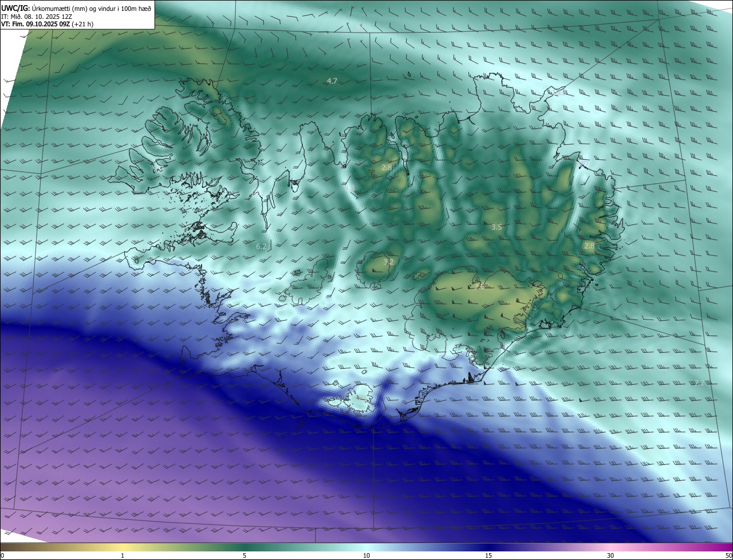Click the 6.2 value label on the map
Screen dimensions: 733x560
(x=261, y=246)
